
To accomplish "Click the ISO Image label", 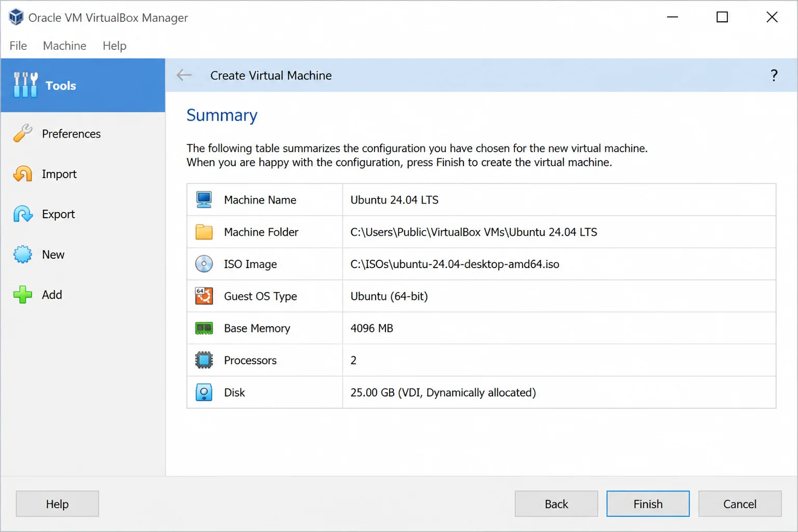I will coord(250,264).
